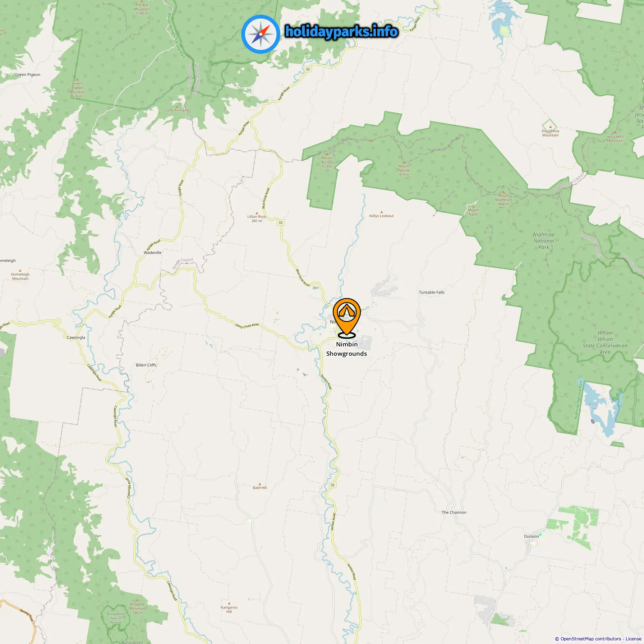The image size is (644, 644).
Task: Click the Kangaroo Hill peak marker
Action: pos(229,603)
